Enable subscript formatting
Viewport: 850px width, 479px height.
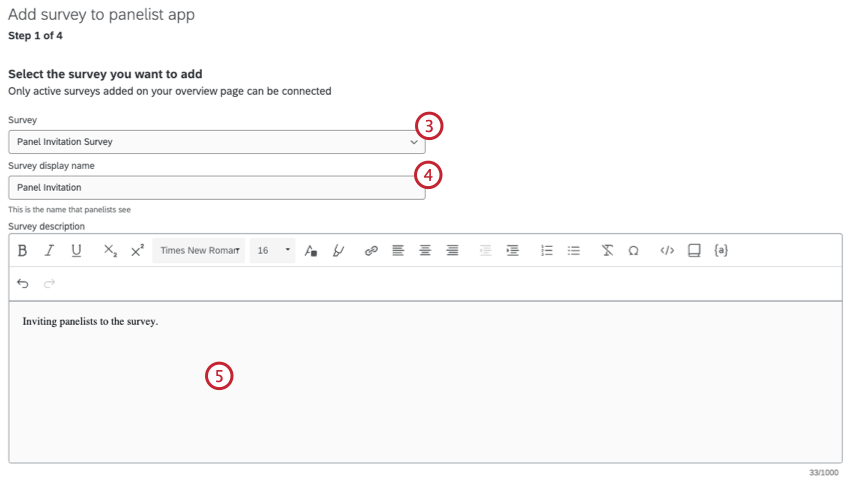click(x=110, y=250)
